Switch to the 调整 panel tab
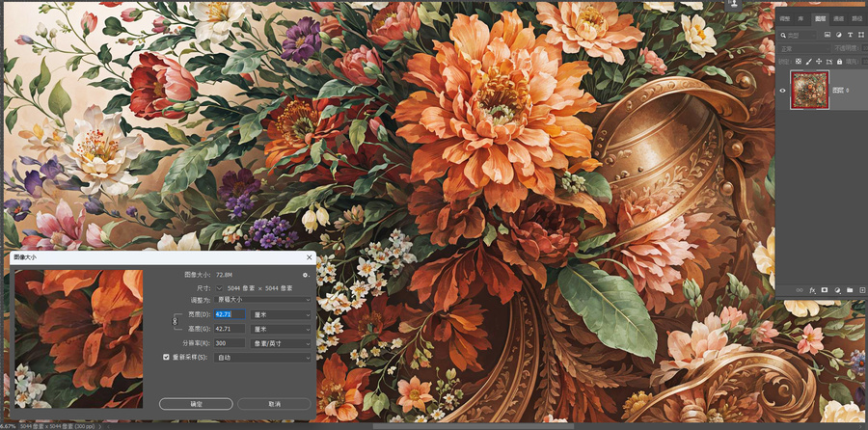 784,18
